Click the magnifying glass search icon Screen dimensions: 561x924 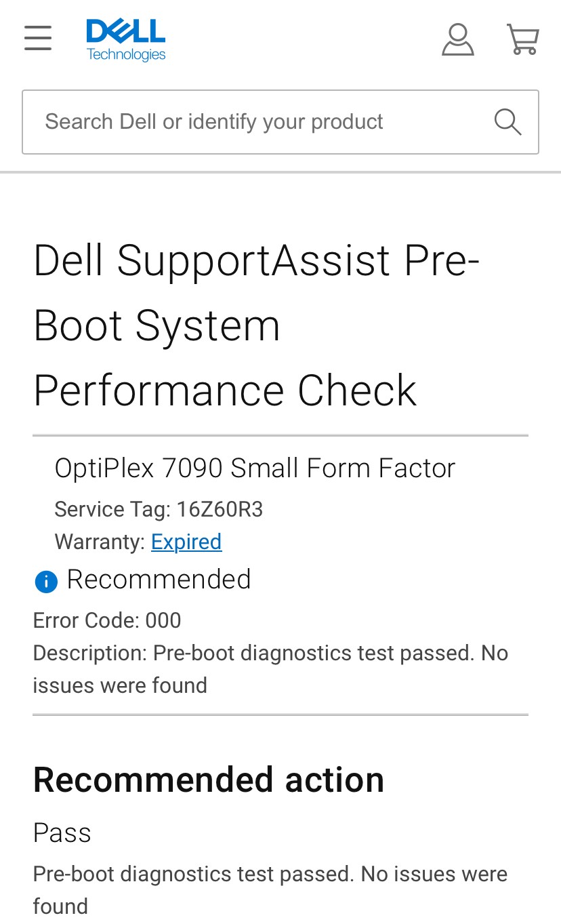(x=507, y=122)
